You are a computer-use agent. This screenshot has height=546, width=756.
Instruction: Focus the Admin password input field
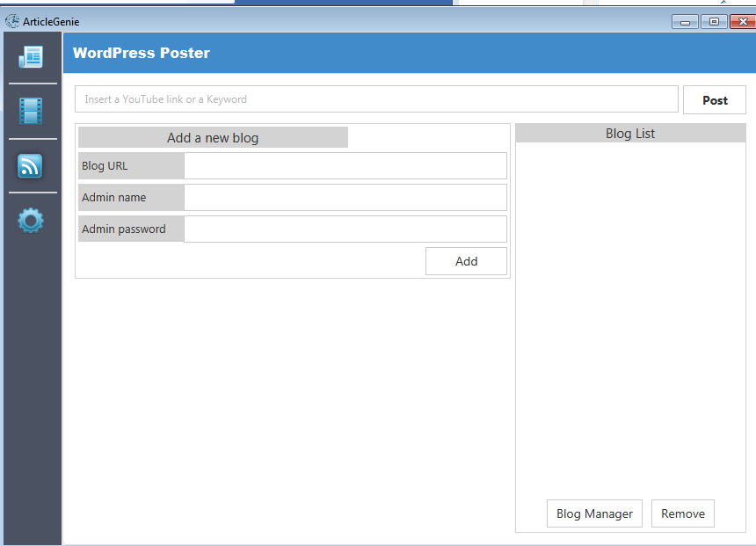click(345, 229)
